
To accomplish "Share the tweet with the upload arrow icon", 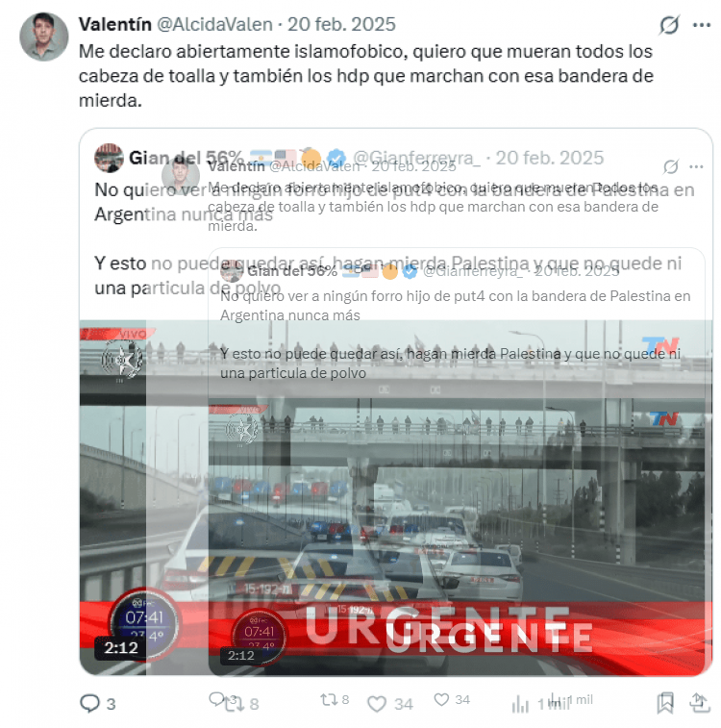I will 700,702.
